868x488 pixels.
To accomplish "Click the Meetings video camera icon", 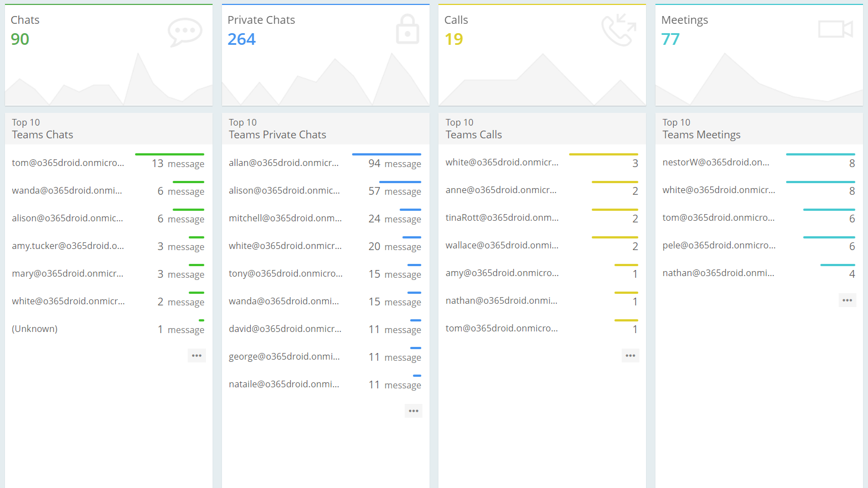I will point(835,29).
